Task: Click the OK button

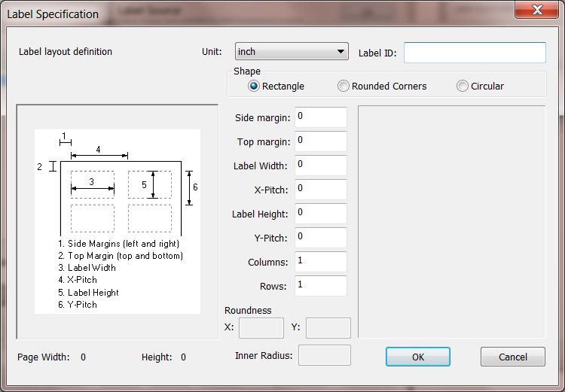Action: (x=418, y=357)
